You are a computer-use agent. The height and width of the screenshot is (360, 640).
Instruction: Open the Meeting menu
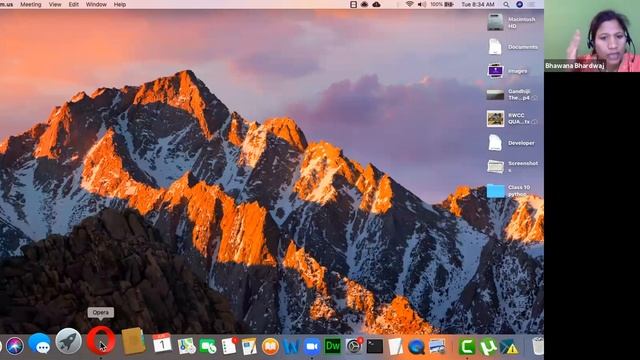[31, 4]
